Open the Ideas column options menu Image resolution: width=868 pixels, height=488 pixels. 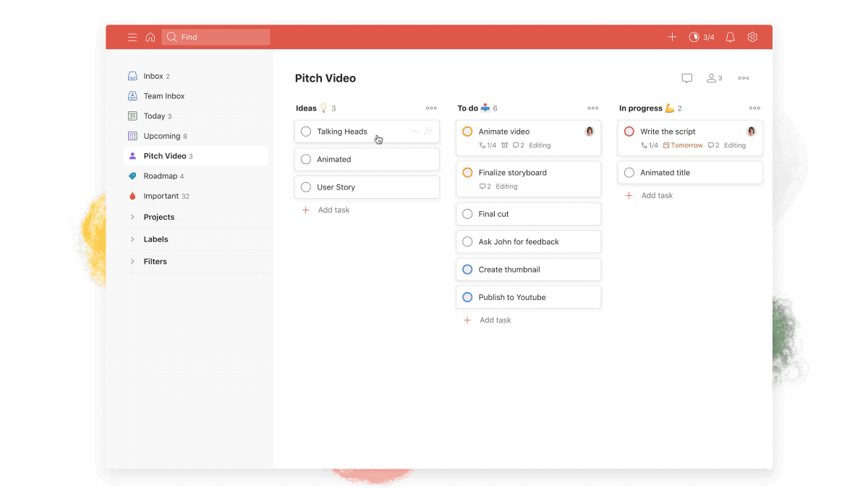point(431,108)
